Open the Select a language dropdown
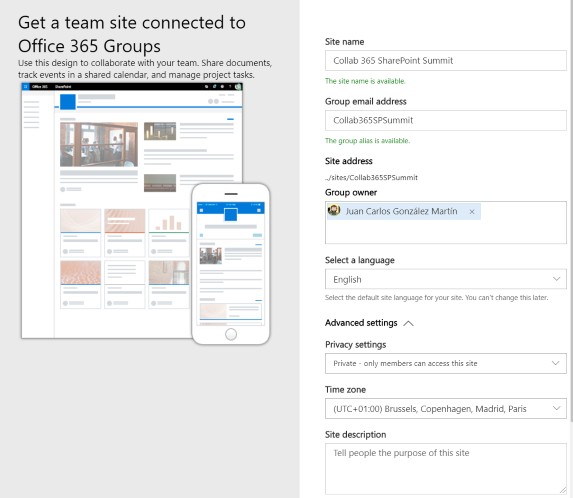 pyautogui.click(x=445, y=280)
